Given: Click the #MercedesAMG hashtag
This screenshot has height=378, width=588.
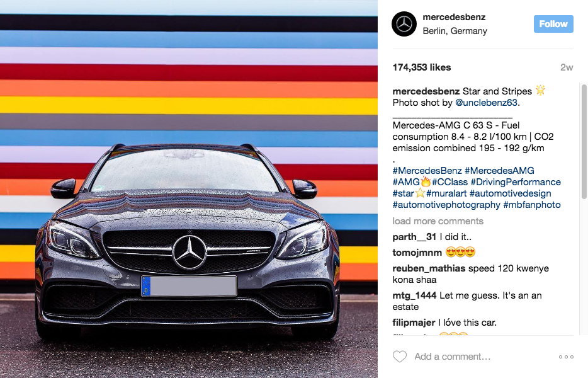Looking at the screenshot, I should 499,171.
